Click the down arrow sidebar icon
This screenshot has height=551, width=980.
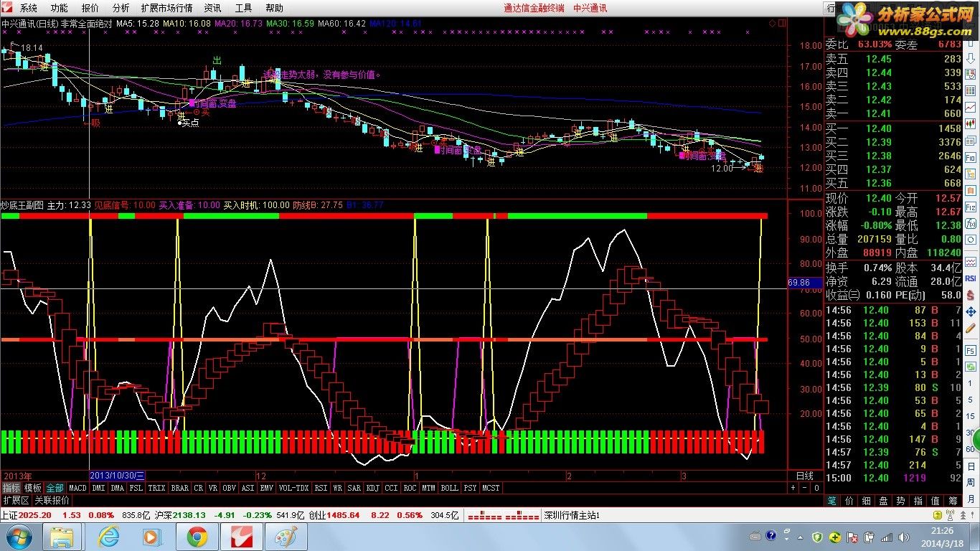coord(971,58)
